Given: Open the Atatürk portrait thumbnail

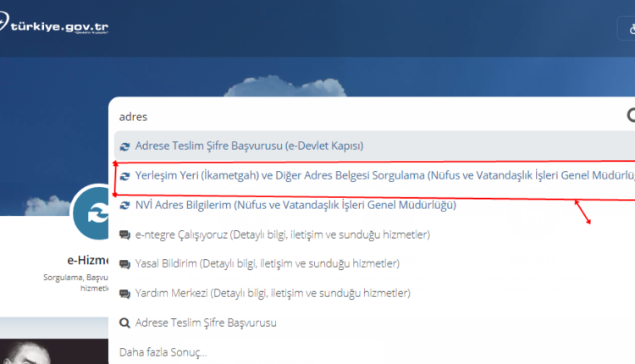Looking at the screenshot, I should click(x=54, y=351).
